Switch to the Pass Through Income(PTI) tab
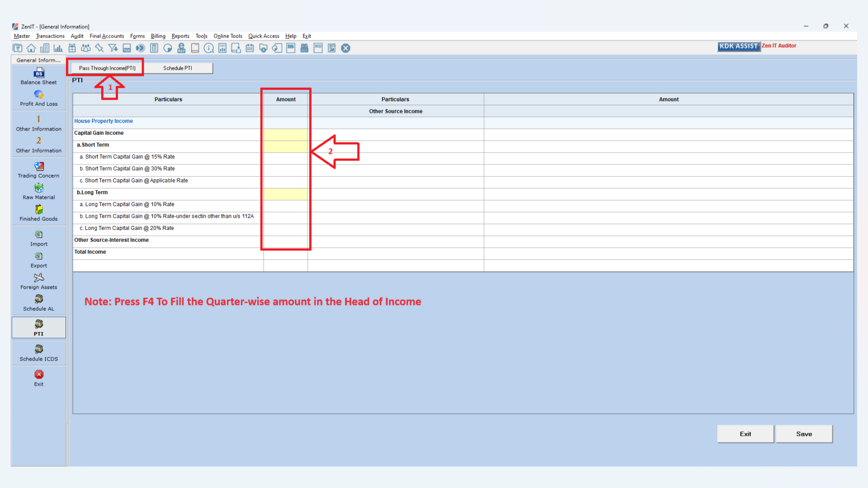 [x=107, y=68]
